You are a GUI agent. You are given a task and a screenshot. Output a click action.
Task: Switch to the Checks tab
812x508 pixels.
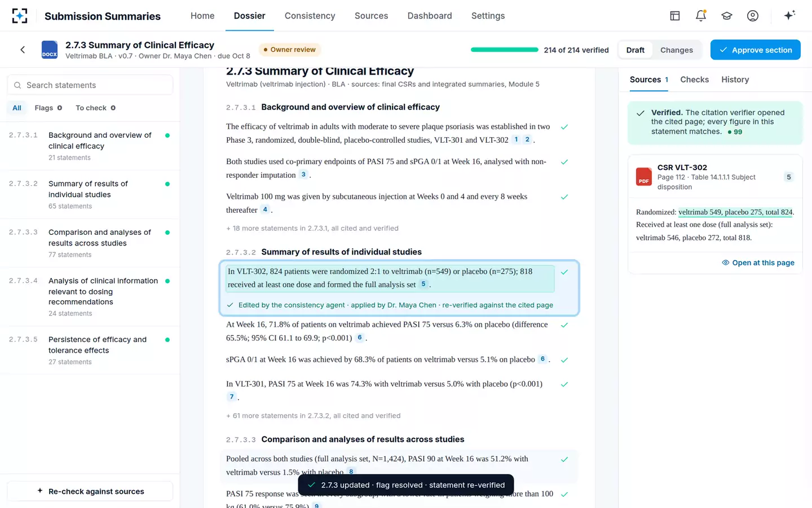coord(695,80)
